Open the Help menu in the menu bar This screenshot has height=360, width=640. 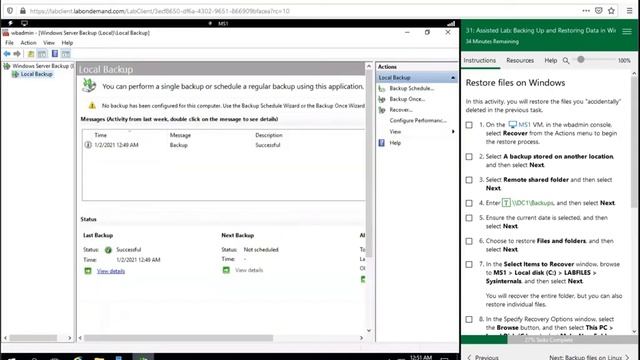point(67,42)
